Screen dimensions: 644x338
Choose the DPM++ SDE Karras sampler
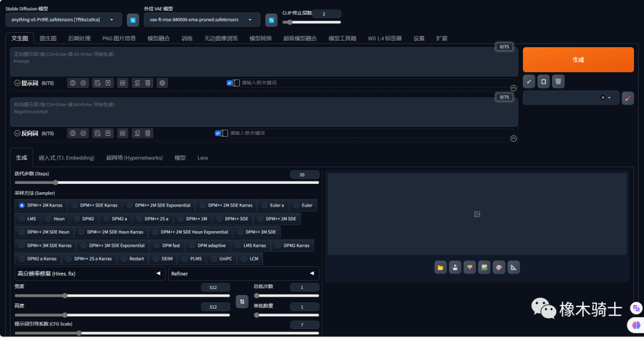(95, 205)
